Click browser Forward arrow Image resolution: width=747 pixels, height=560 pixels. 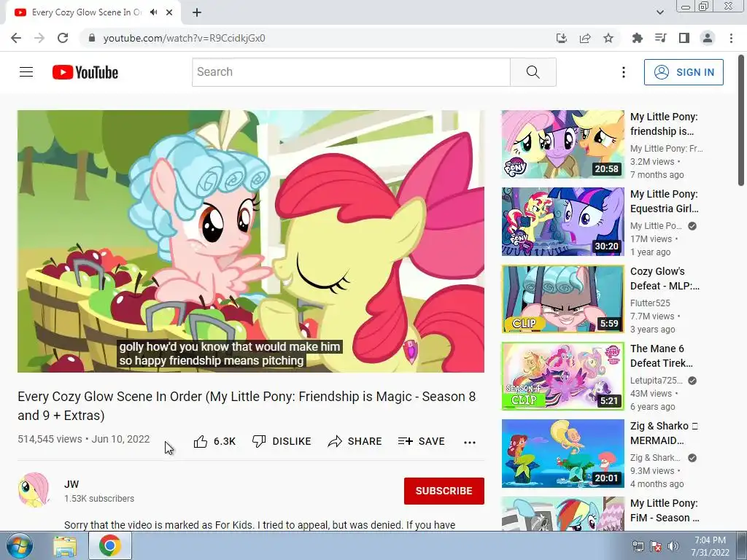pos(39,38)
